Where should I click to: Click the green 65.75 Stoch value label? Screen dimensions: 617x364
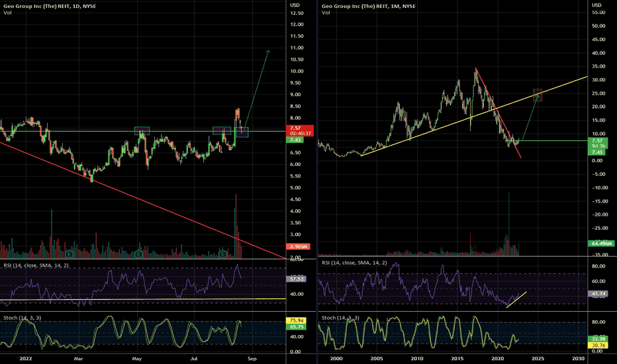[297, 327]
